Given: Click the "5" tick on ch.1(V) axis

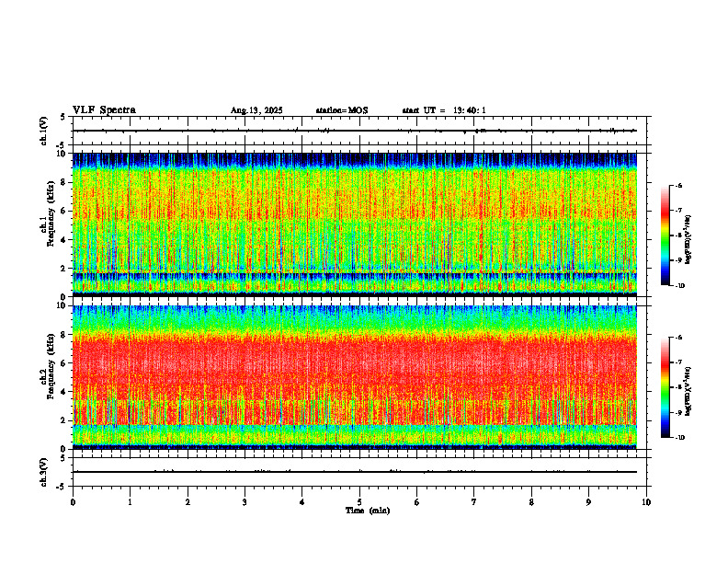Looking at the screenshot, I should tap(63, 117).
